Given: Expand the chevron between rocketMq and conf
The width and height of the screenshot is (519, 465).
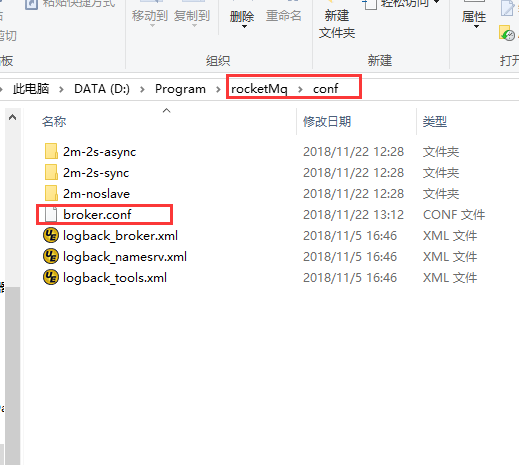Looking at the screenshot, I should coord(300,89).
